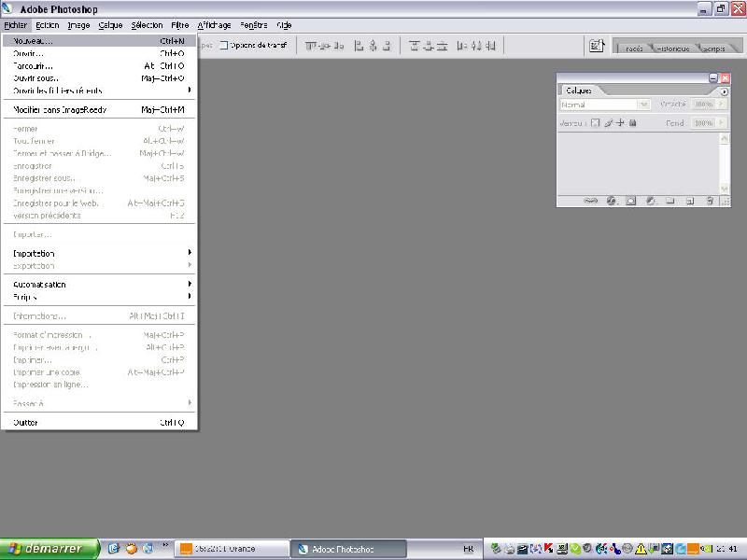Switch to the Scripts tab in palette well
The image size is (747, 560).
[x=713, y=49]
